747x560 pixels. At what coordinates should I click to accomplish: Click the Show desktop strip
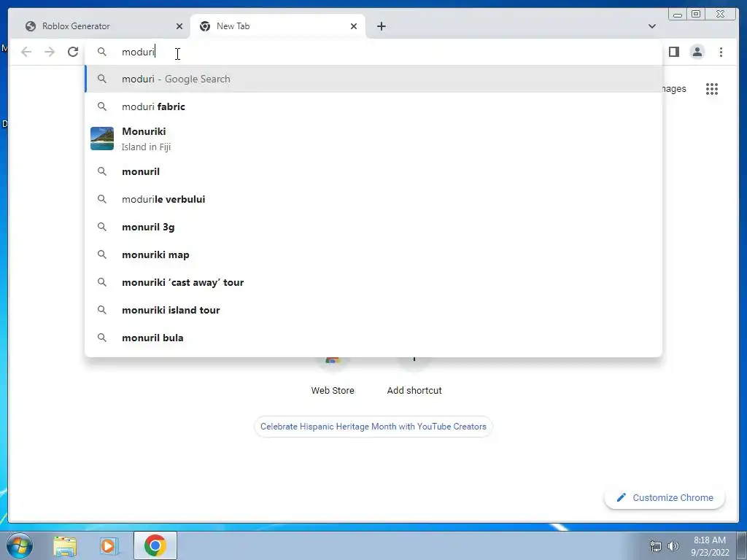click(742, 545)
